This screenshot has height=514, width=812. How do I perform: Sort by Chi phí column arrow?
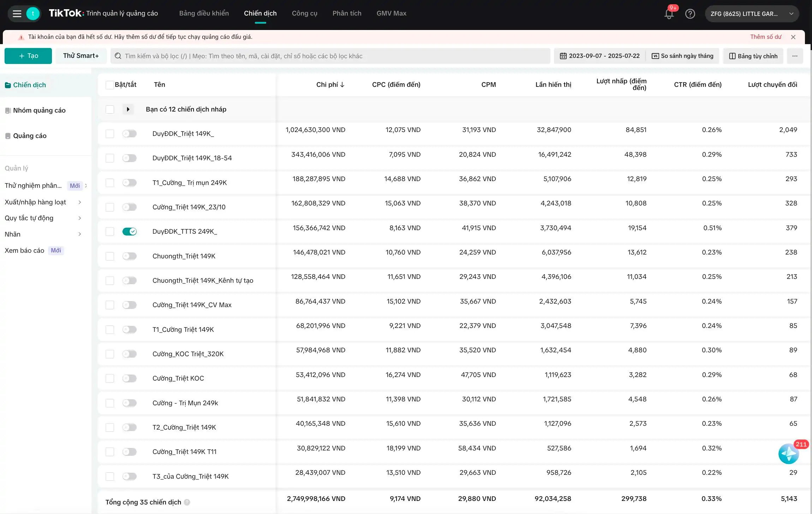pyautogui.click(x=342, y=85)
